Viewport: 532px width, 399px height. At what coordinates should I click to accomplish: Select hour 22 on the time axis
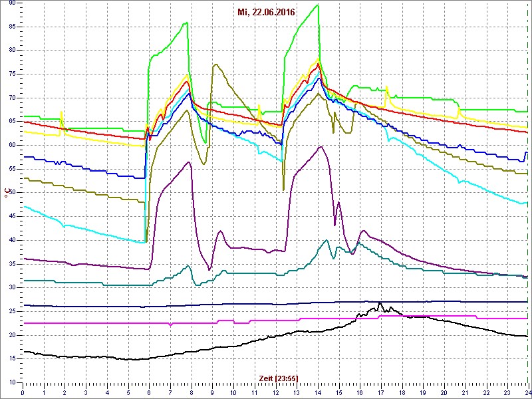(x=485, y=392)
